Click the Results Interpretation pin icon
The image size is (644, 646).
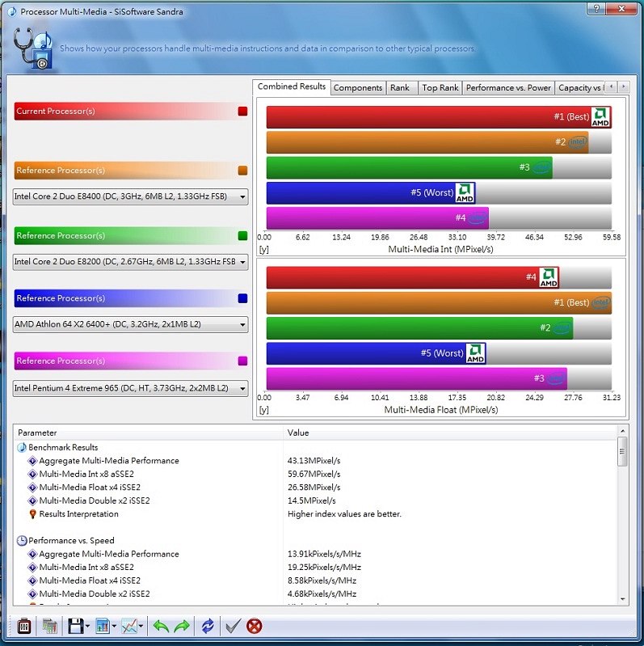(32, 514)
